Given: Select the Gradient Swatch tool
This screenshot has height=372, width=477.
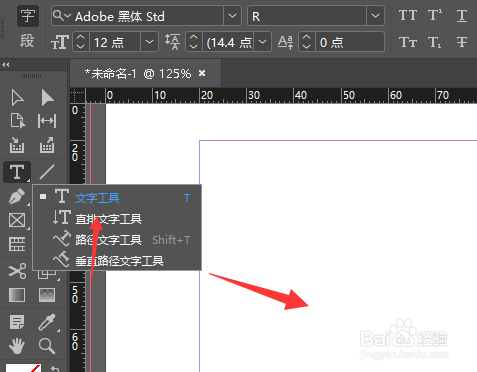Looking at the screenshot, I should [17, 295].
